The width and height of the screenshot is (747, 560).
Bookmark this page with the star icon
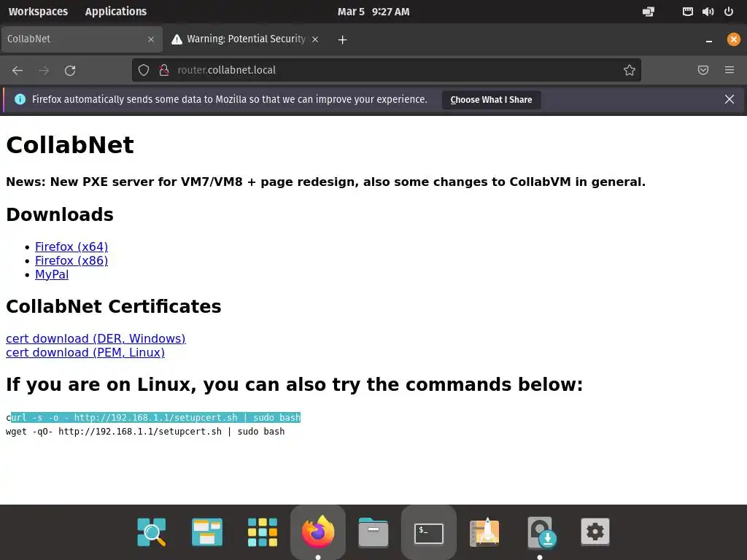pyautogui.click(x=630, y=70)
